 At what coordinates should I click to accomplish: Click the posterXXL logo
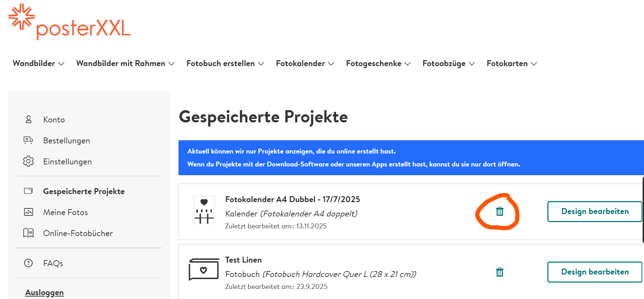(69, 22)
